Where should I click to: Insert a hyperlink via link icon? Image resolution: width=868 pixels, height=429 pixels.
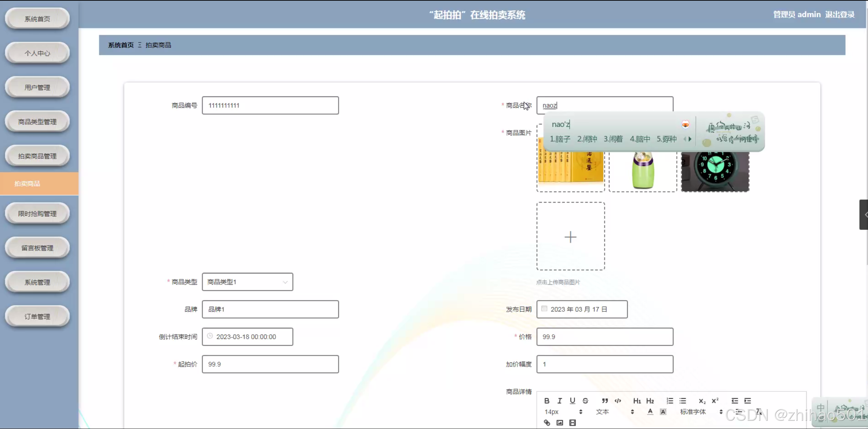coord(547,422)
